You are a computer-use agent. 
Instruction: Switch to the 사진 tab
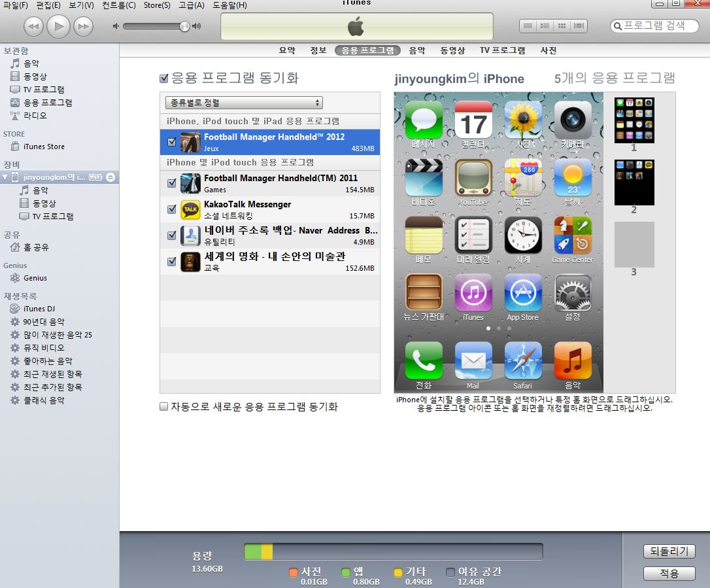(549, 50)
